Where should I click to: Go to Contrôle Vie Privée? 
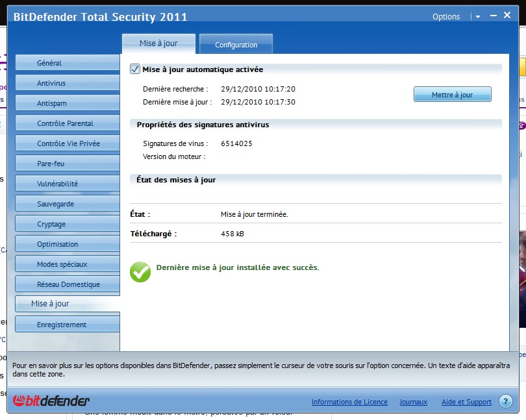[68, 143]
